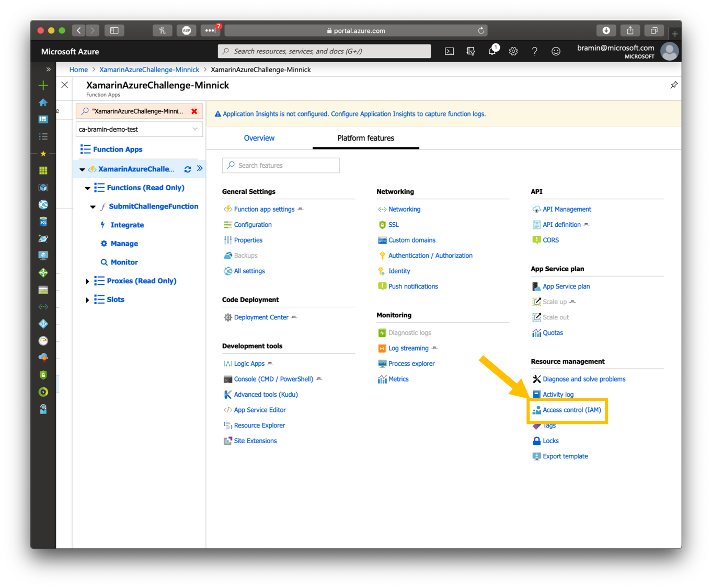Expand the Proxies (Read Only) node
This screenshot has height=588, width=711.
[87, 281]
